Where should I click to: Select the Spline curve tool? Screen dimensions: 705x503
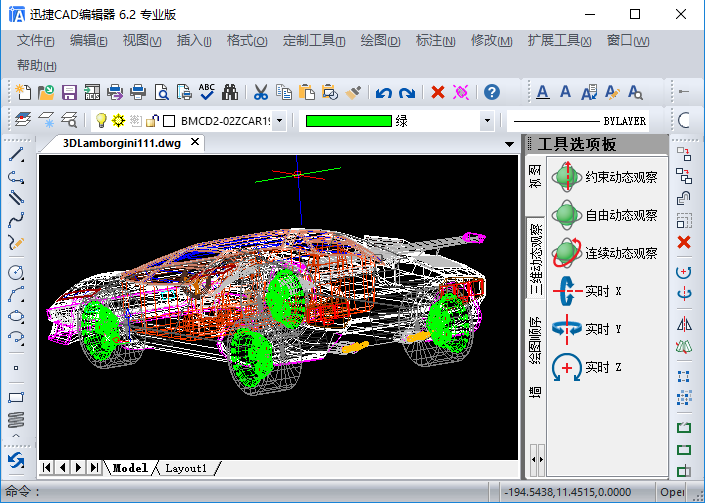click(16, 220)
